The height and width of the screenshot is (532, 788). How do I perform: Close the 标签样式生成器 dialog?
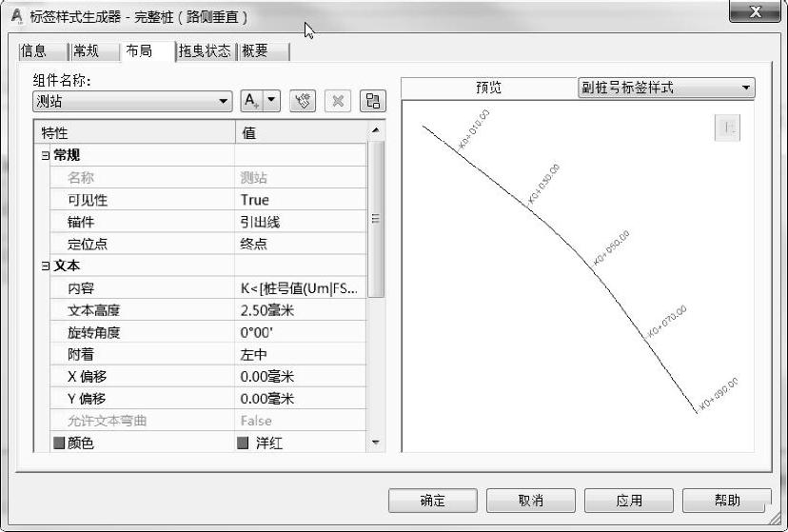756,11
